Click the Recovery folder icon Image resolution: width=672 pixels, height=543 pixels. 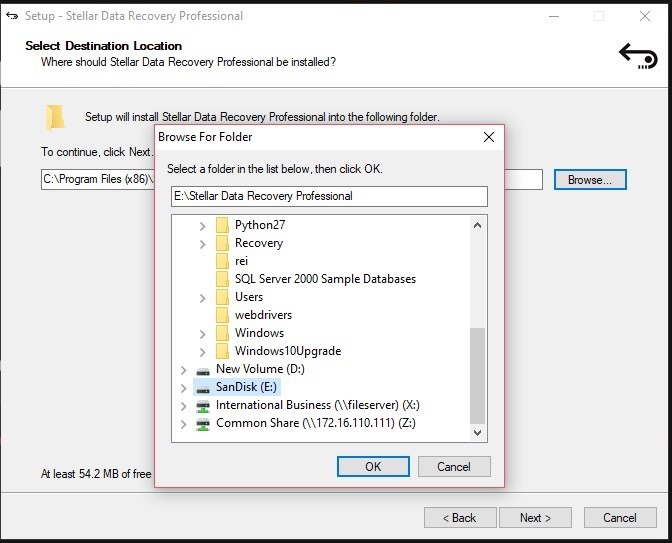click(x=222, y=243)
